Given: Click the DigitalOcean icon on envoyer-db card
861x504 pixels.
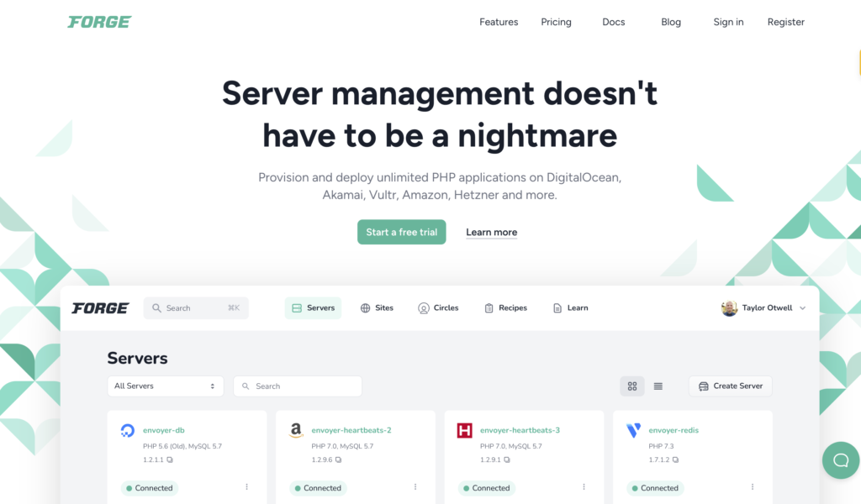Looking at the screenshot, I should click(x=127, y=429).
